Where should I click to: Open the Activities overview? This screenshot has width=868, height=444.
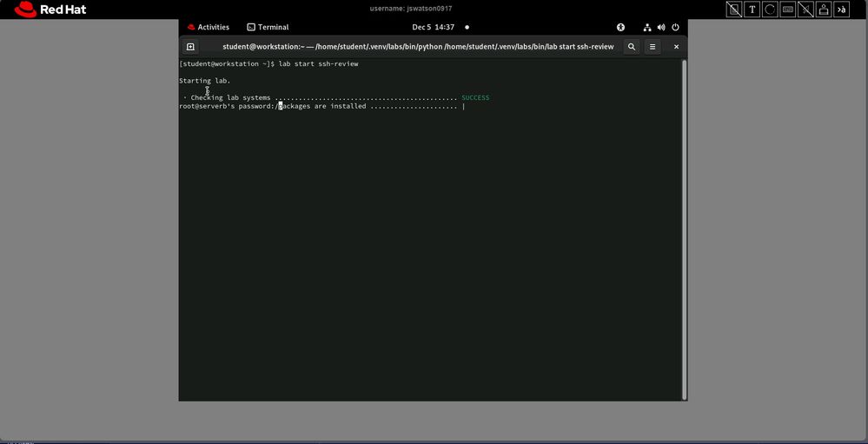click(209, 27)
